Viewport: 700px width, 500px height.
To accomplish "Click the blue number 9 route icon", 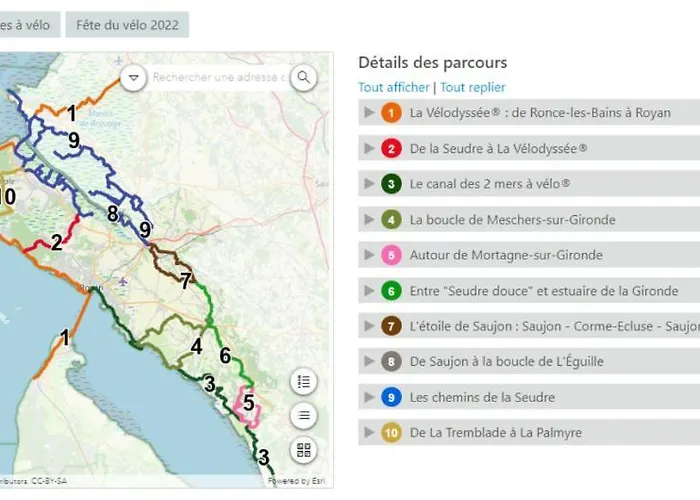I will tap(392, 397).
